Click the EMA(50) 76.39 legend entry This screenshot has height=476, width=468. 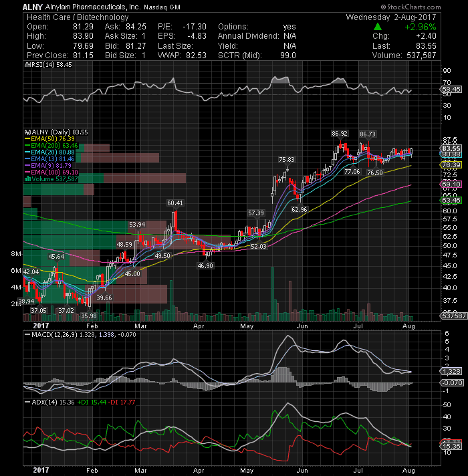[x=49, y=139]
